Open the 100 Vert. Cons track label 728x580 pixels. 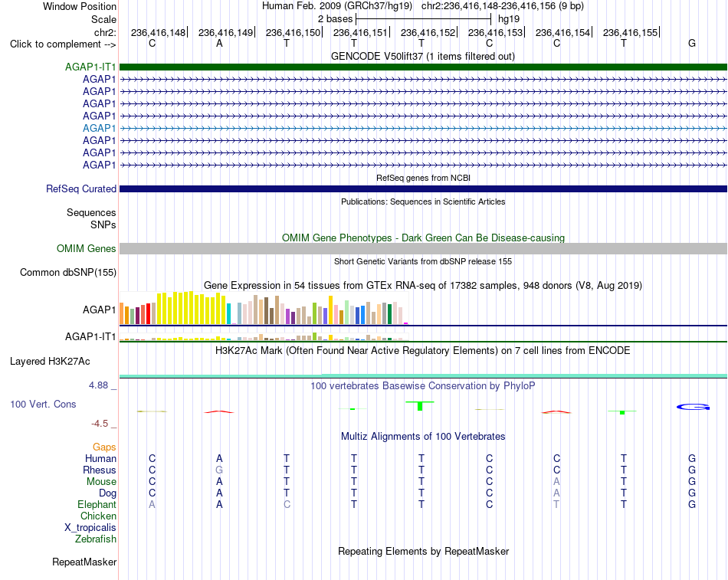coord(43,405)
